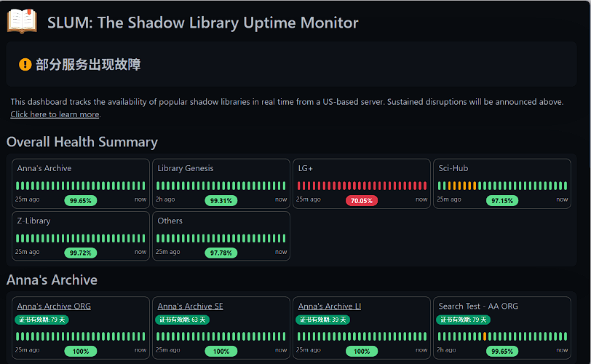Open the Anna's Archive ORG link
Screen dimensions: 591x364
(54, 306)
